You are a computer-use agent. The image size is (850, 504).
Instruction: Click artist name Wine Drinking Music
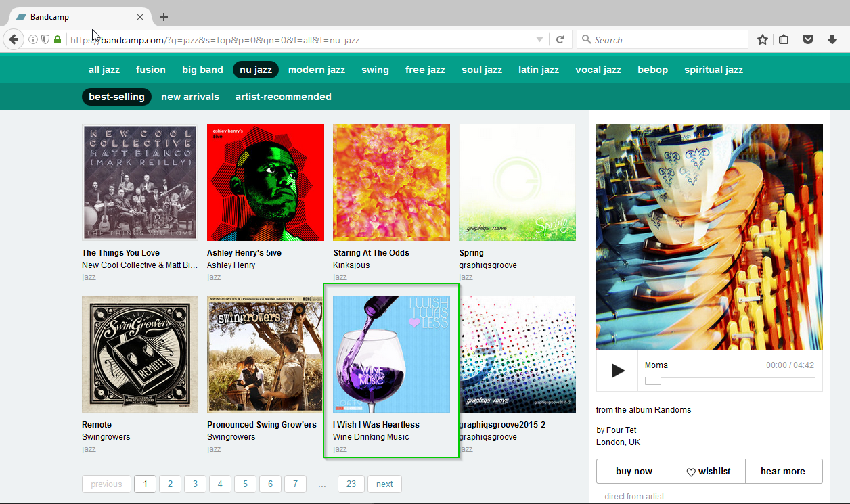371,437
